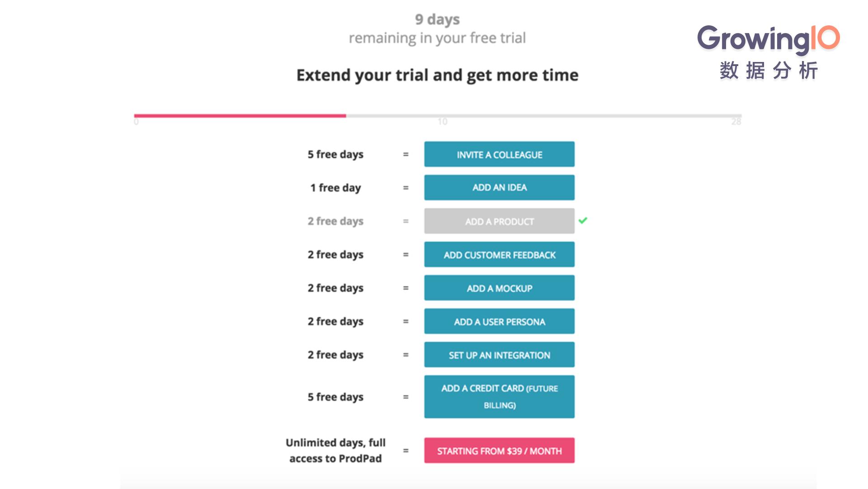The width and height of the screenshot is (868, 489).
Task: Click the green checkmark beside Add a Product
Action: (x=583, y=220)
